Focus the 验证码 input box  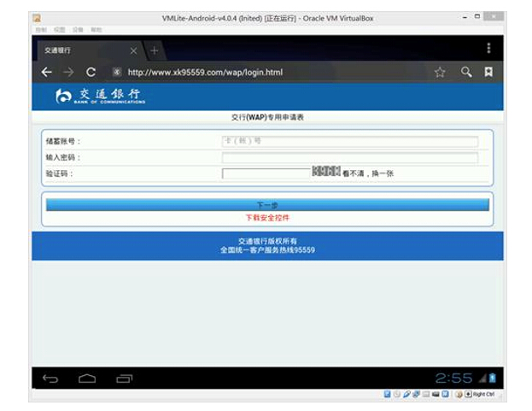click(266, 173)
